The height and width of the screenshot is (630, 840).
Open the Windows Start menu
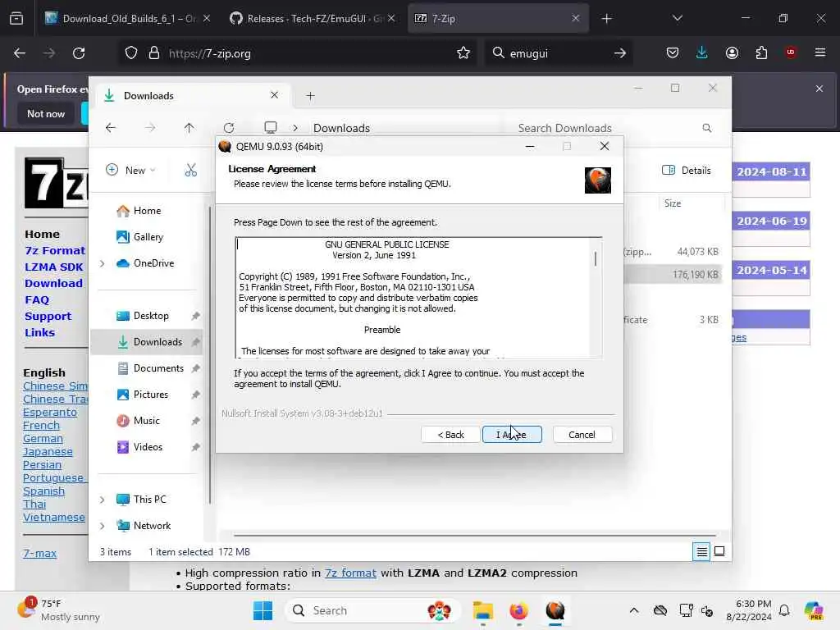(x=262, y=610)
